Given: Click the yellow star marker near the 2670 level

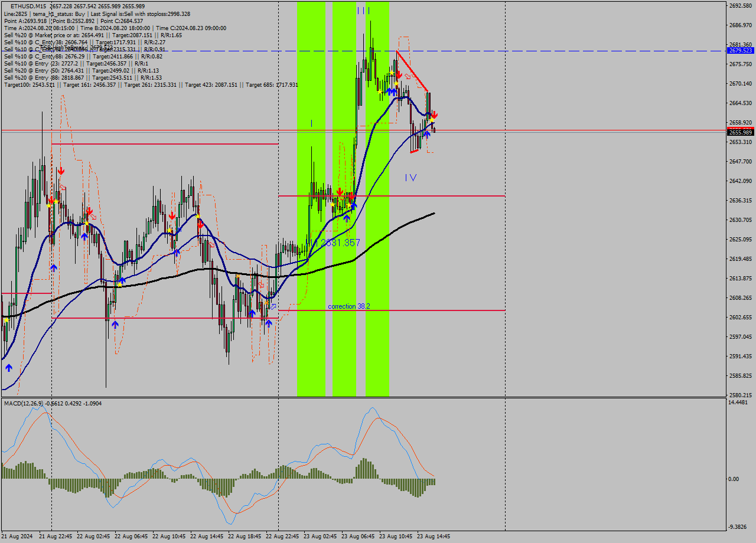Looking at the screenshot, I should (396, 83).
